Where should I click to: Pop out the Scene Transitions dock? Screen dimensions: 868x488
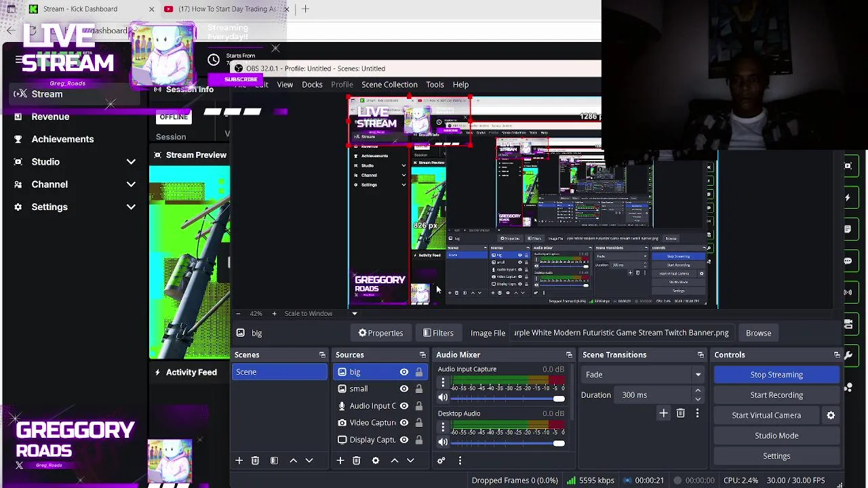(x=701, y=355)
